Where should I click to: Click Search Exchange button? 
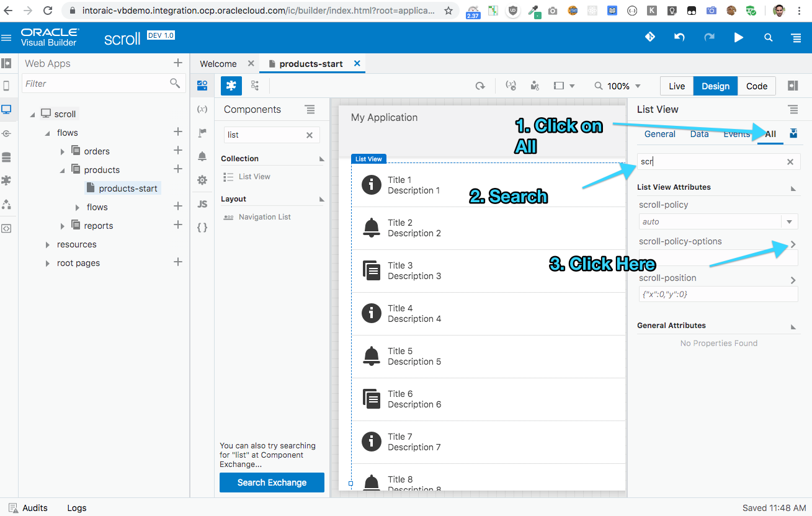pyautogui.click(x=272, y=483)
